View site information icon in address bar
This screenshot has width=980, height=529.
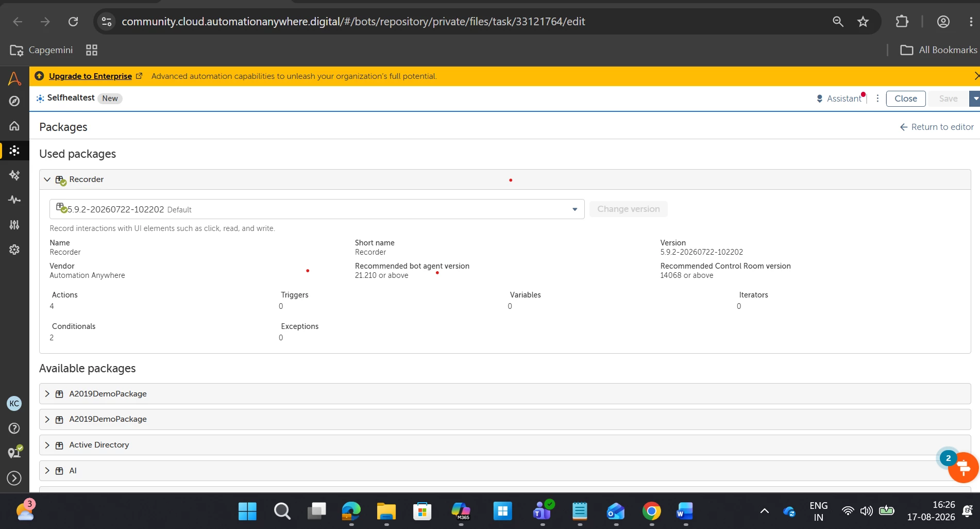click(x=107, y=22)
